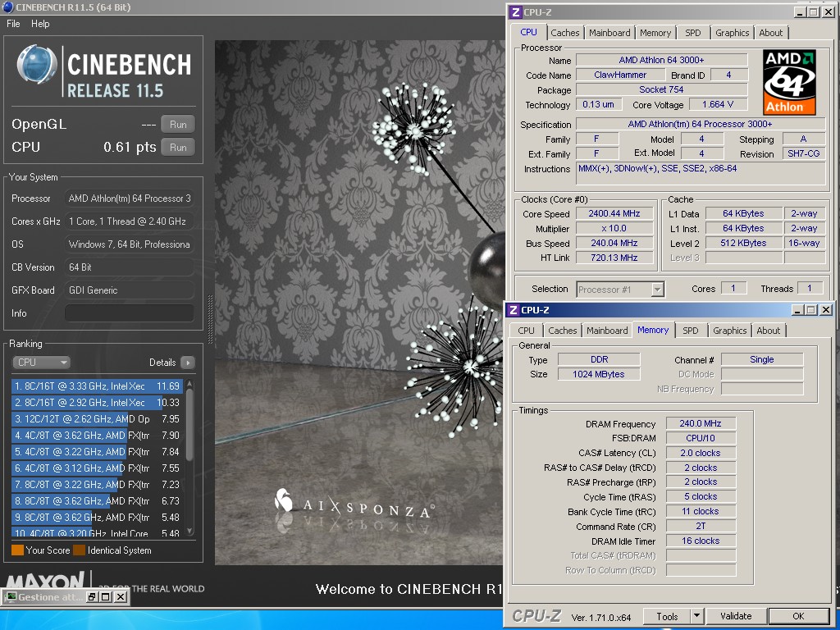Image resolution: width=840 pixels, height=630 pixels.
Task: Switch to Caches tab in upper CPU-Z
Action: [x=564, y=33]
